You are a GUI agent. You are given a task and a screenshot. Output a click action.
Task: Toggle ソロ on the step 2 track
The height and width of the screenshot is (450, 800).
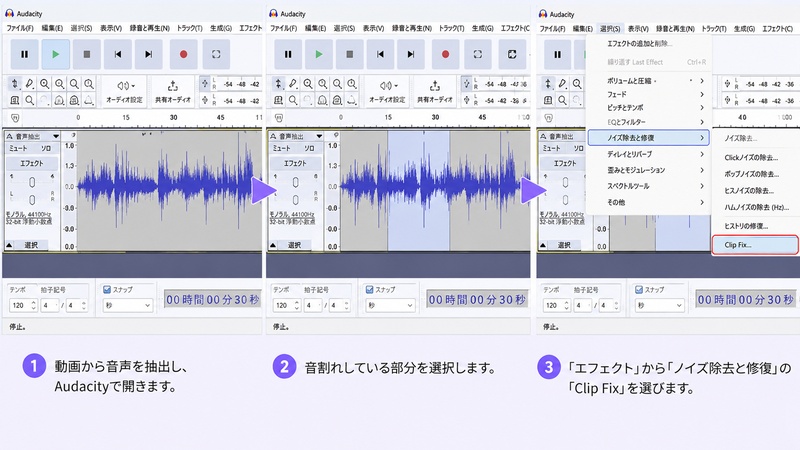pos(309,148)
